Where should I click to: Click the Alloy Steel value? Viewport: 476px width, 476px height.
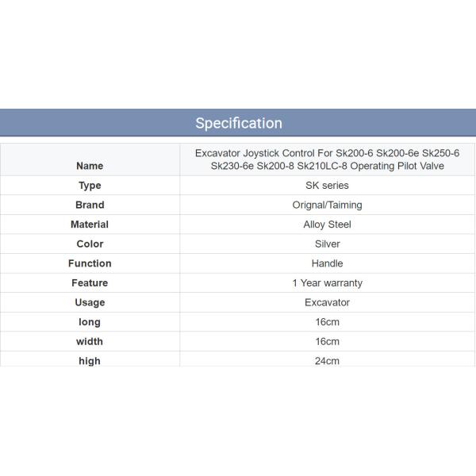click(x=327, y=225)
